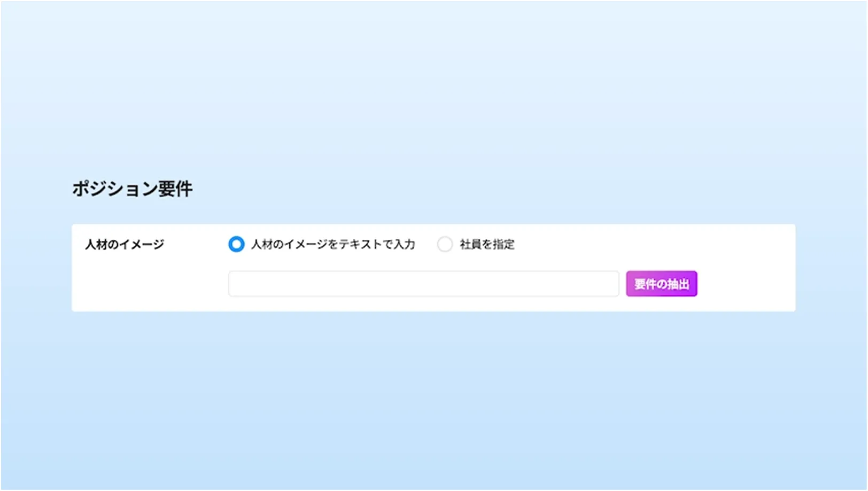This screenshot has width=868, height=491.
Task: Click the unselected radio circle beside 社員を指定
Action: [445, 244]
